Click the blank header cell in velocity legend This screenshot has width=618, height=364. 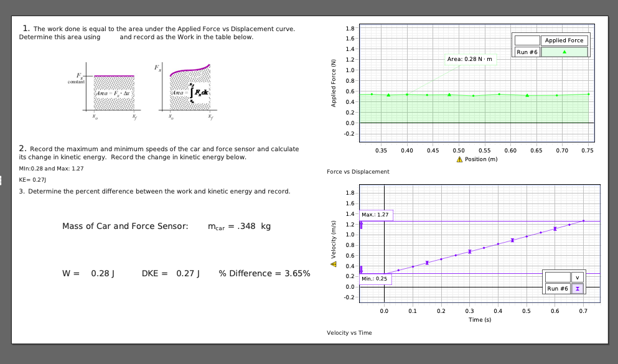[x=558, y=278]
